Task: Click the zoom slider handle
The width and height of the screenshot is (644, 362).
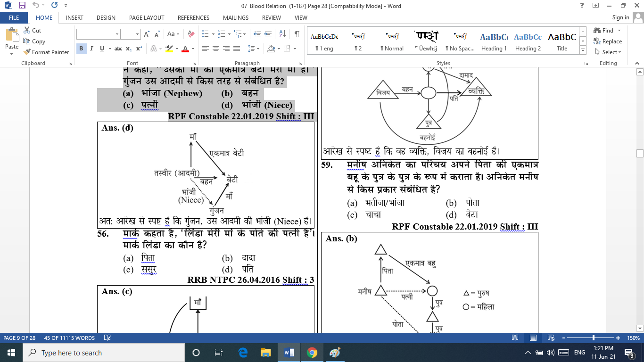Action: (593, 338)
